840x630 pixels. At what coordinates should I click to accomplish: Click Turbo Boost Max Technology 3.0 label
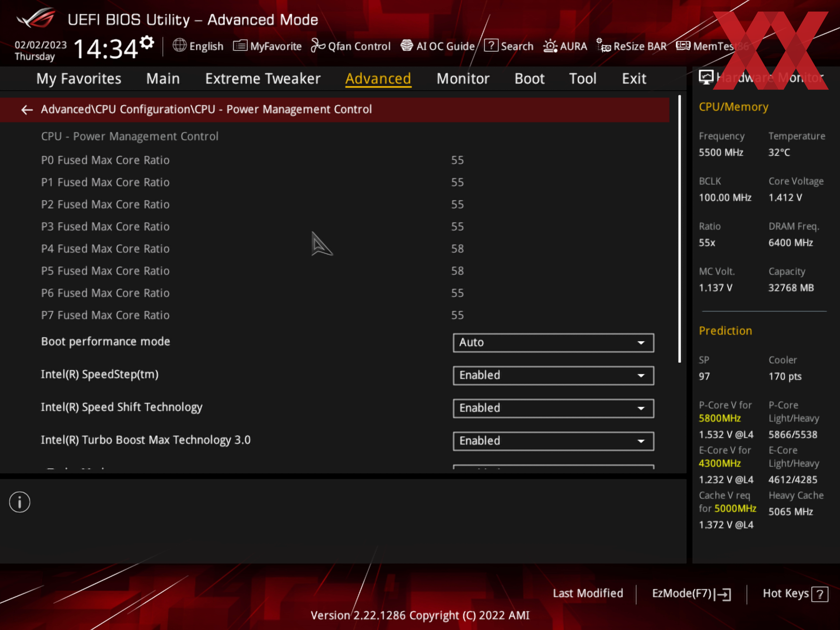pyautogui.click(x=146, y=440)
